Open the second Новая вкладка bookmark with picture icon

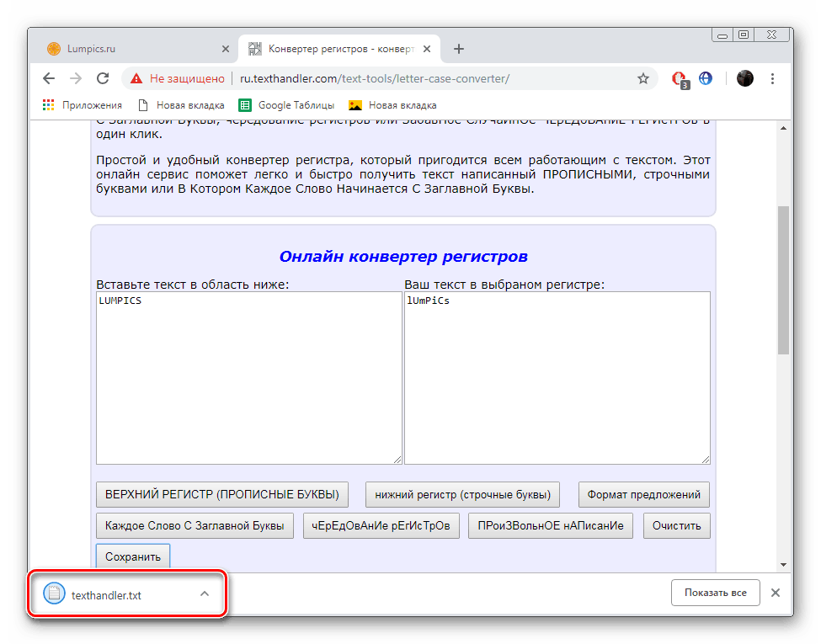coord(392,105)
